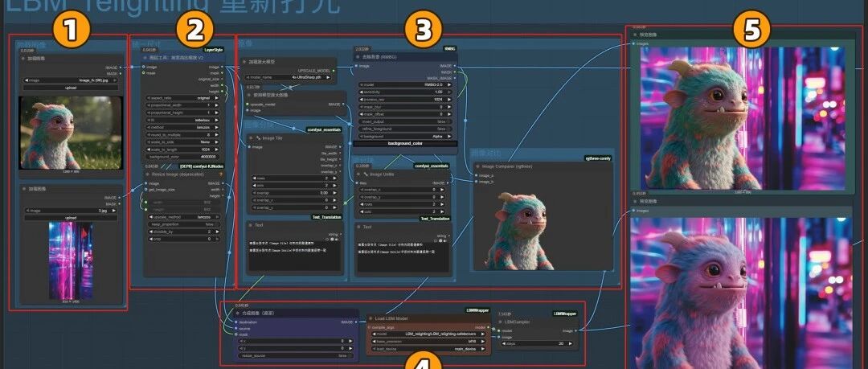This screenshot has height=369, width=868.
Task: Adjust the process_res 1024 field
Action: (x=407, y=100)
